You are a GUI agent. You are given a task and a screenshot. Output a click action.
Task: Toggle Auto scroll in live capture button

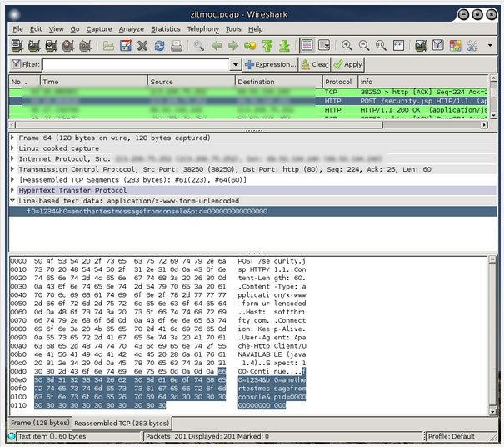pos(325,46)
